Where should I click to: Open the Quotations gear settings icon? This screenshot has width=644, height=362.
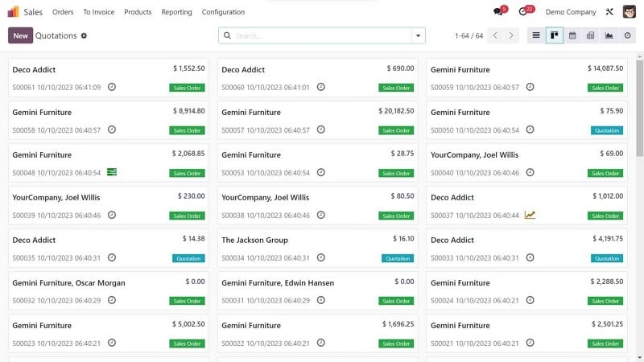coord(84,36)
